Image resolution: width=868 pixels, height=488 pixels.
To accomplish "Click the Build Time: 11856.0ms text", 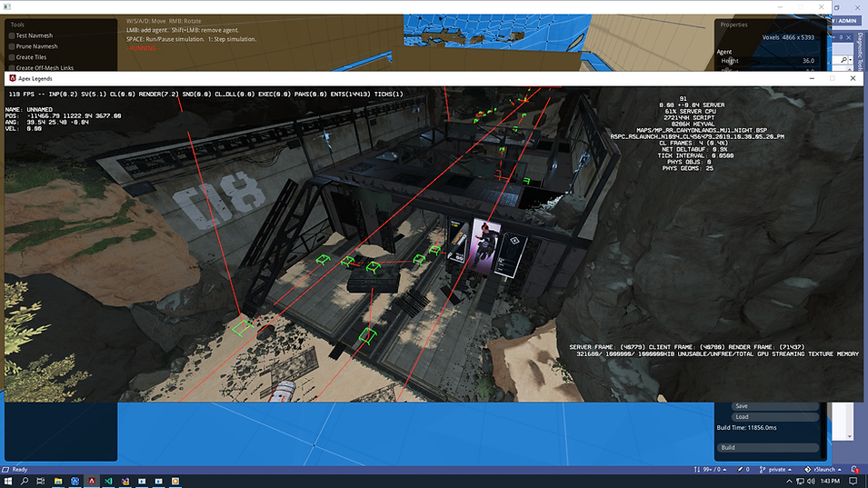I will [x=747, y=428].
